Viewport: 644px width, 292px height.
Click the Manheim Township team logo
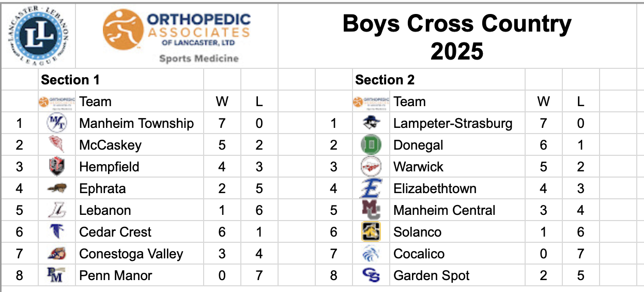[x=56, y=123]
